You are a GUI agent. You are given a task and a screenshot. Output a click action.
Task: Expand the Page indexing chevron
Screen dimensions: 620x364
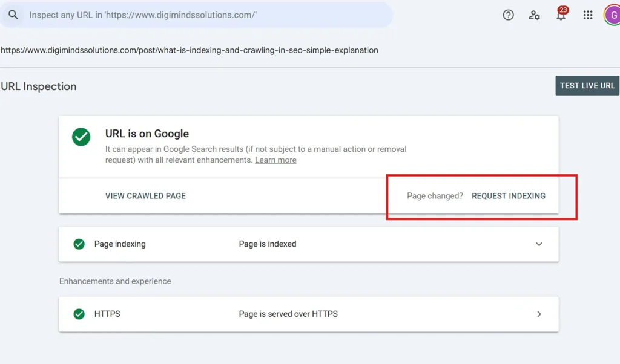click(539, 244)
